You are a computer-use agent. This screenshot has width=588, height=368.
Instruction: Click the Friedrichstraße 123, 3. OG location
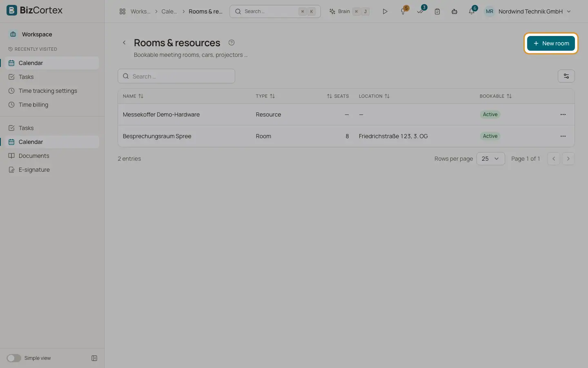point(393,136)
